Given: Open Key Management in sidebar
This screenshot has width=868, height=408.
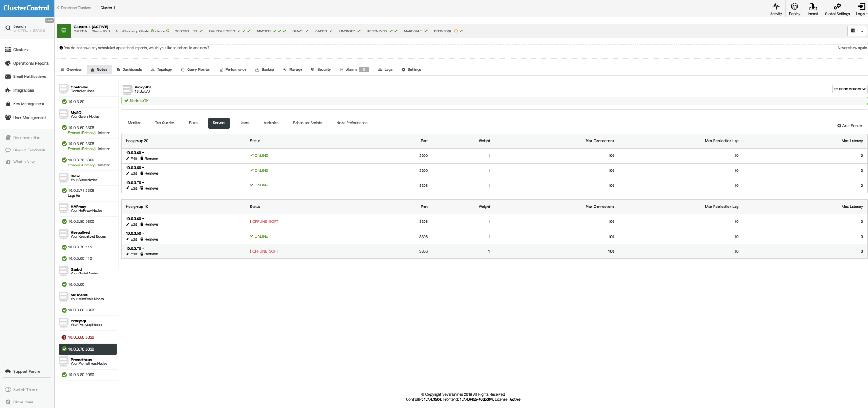Looking at the screenshot, I should pyautogui.click(x=25, y=104).
